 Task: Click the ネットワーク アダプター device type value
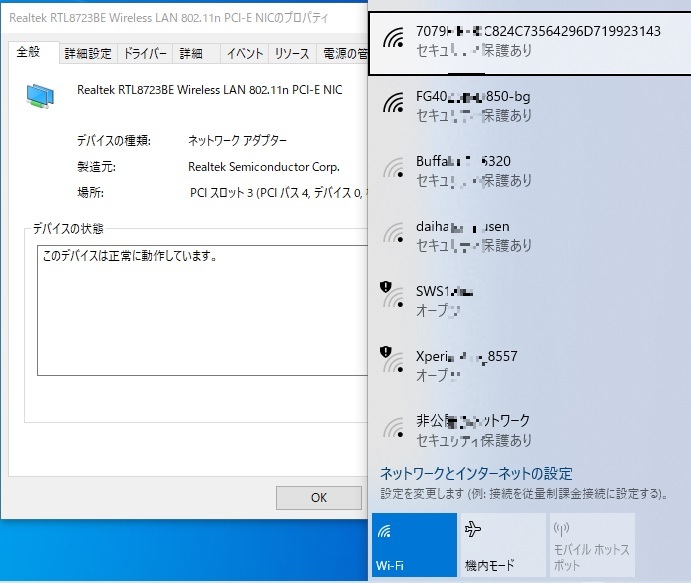pos(237,141)
